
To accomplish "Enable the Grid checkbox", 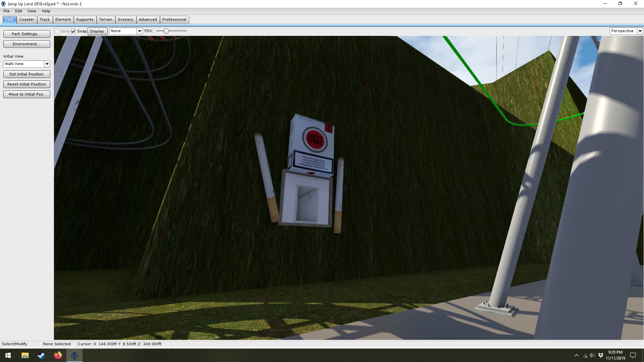I will pos(57,31).
